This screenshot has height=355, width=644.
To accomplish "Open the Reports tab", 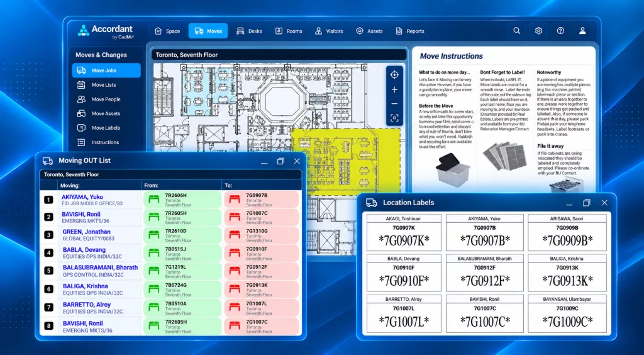I will point(409,31).
